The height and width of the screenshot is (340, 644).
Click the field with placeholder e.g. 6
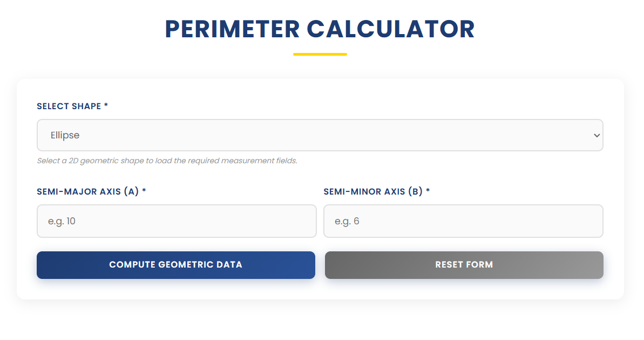[463, 221]
